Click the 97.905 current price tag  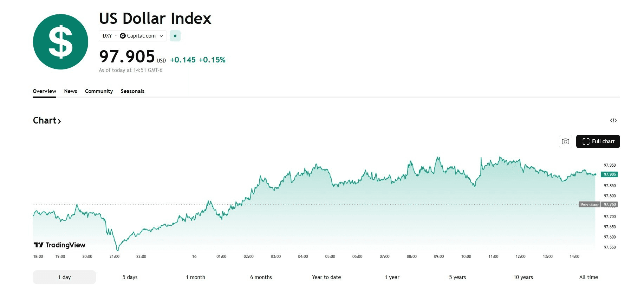click(609, 174)
